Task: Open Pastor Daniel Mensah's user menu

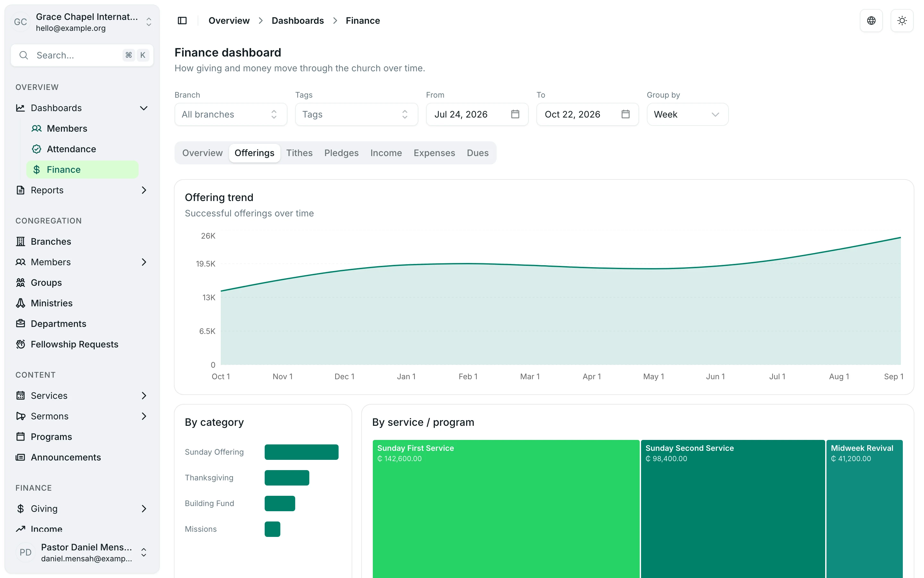Action: (x=82, y=552)
